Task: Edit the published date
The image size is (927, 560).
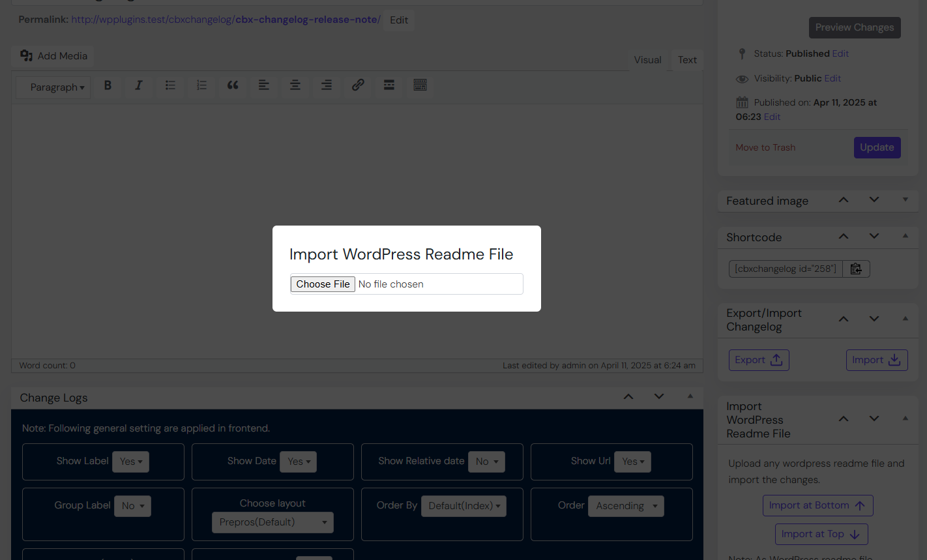Action: coord(772,117)
